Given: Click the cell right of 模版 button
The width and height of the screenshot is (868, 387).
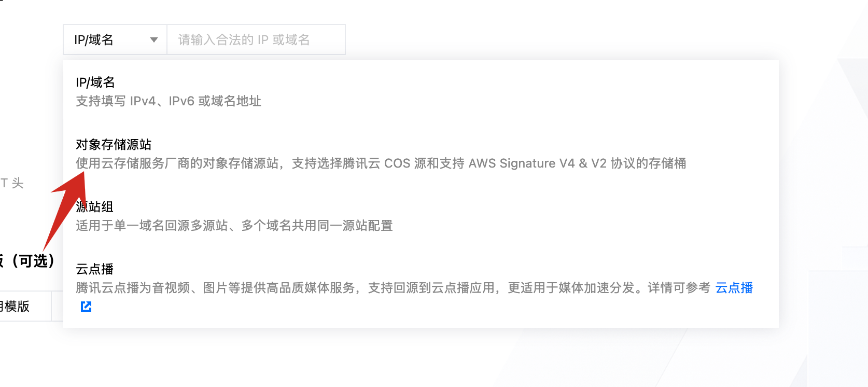Looking at the screenshot, I should (x=57, y=307).
